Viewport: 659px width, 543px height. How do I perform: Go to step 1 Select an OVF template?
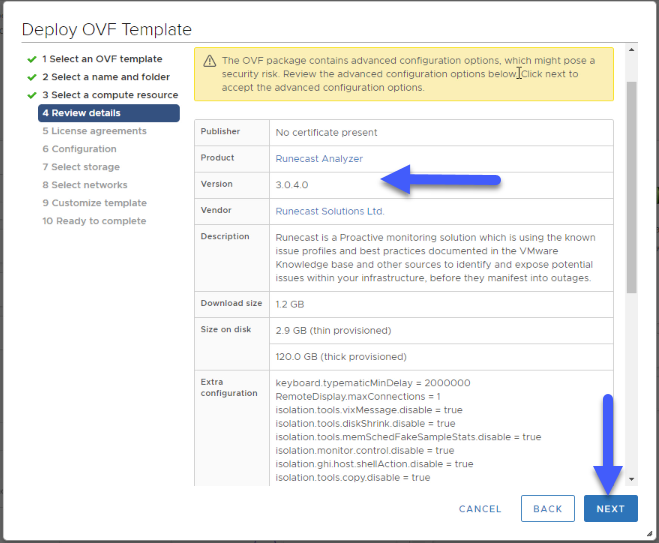tap(102, 59)
